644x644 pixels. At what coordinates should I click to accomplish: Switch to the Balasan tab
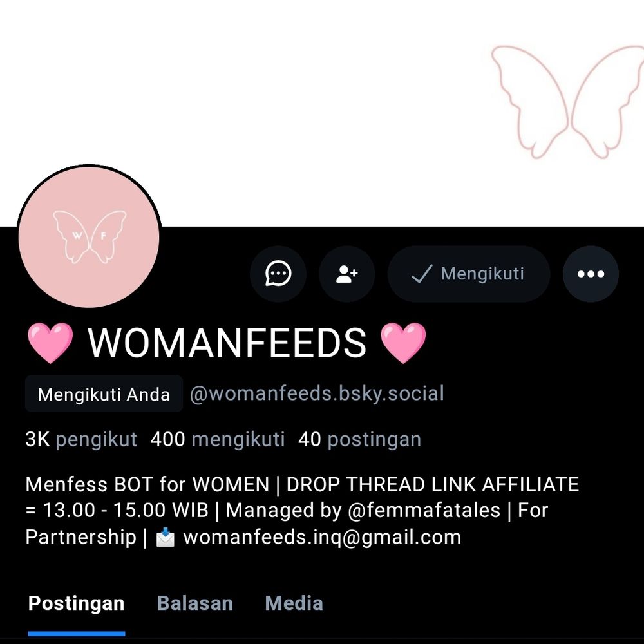click(x=195, y=603)
